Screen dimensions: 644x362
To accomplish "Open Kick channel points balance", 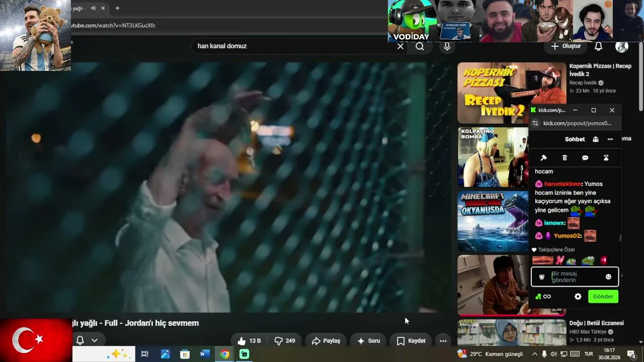I will click(x=543, y=297).
